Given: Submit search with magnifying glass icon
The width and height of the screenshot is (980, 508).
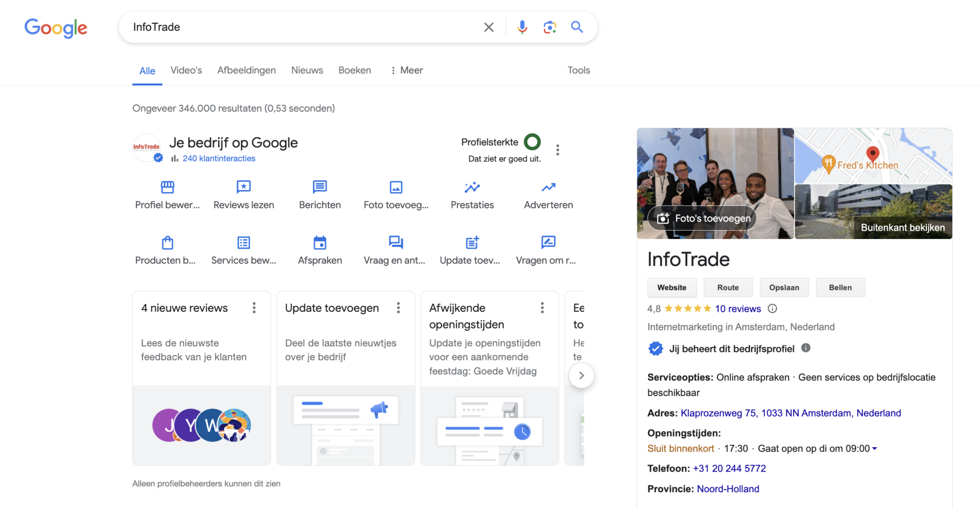Looking at the screenshot, I should point(577,27).
